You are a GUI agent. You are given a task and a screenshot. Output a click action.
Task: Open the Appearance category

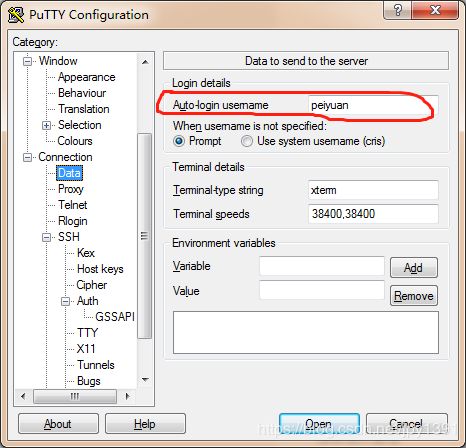[x=87, y=77]
